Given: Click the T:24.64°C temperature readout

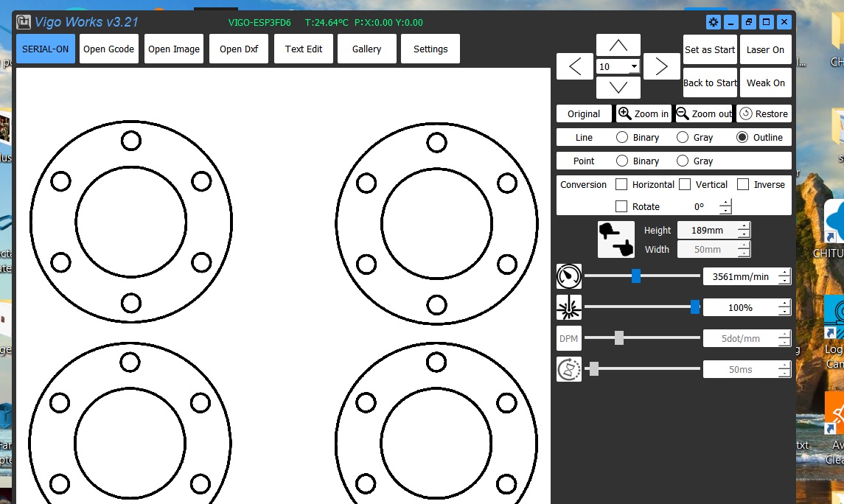Looking at the screenshot, I should pos(327,23).
